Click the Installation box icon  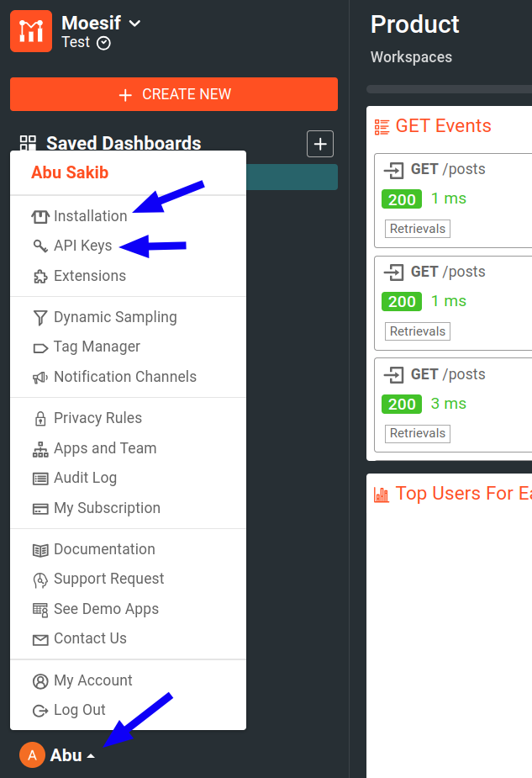[x=40, y=217]
